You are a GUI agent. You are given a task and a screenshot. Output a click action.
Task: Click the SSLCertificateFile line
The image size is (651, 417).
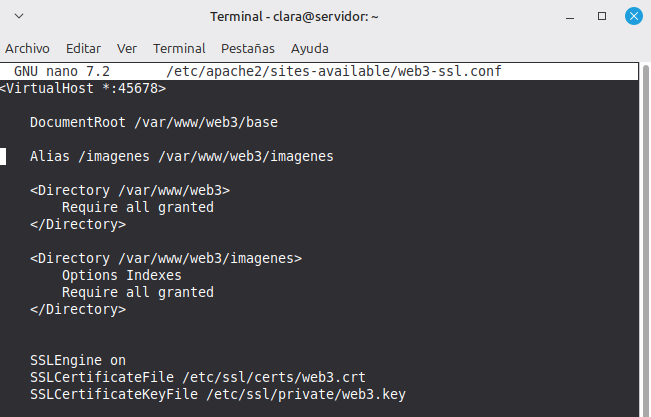197,377
